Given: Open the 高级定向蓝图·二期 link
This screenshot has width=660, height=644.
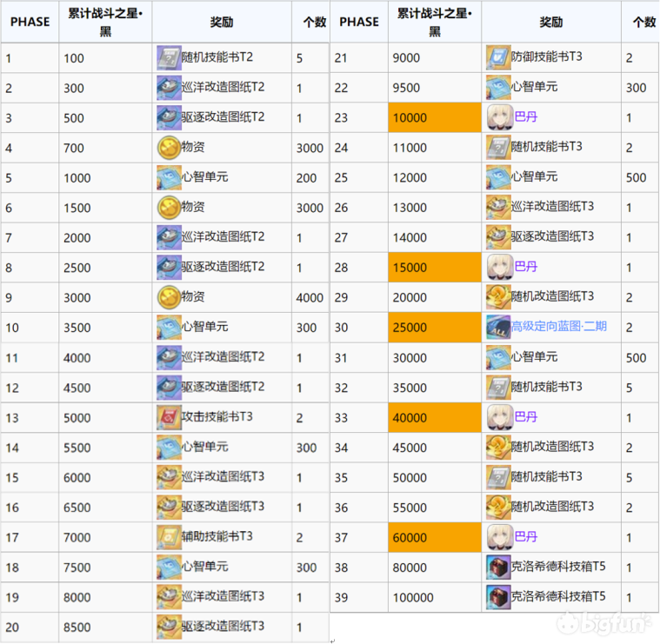Looking at the screenshot, I should click(559, 326).
